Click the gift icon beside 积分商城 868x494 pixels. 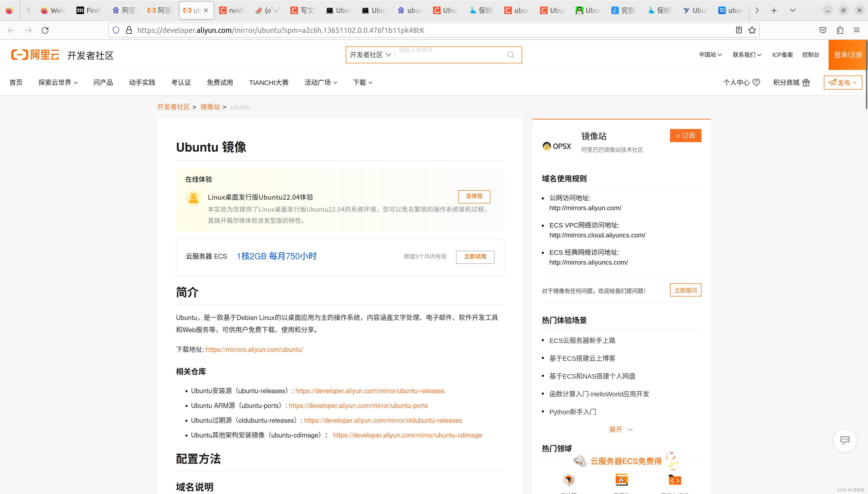[x=806, y=82]
